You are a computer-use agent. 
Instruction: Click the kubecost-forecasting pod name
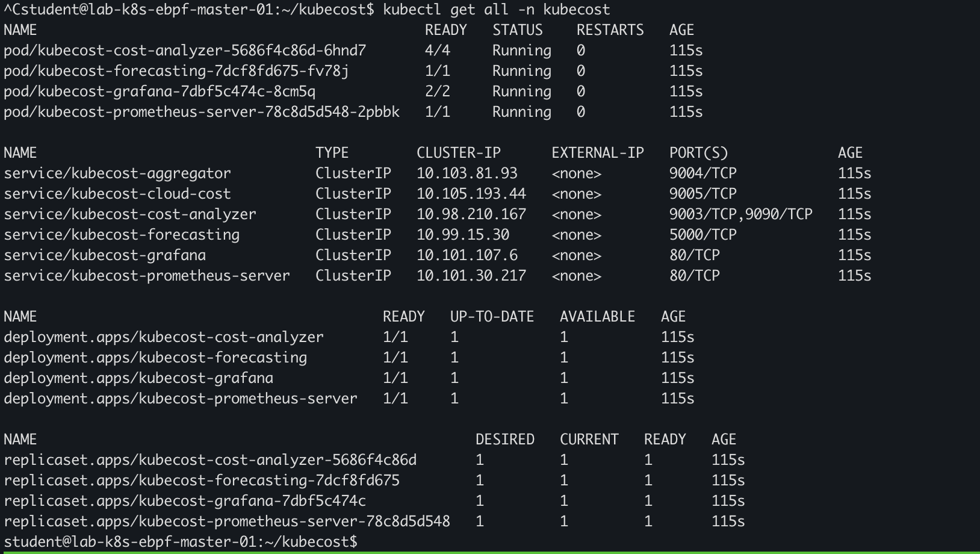pos(176,71)
